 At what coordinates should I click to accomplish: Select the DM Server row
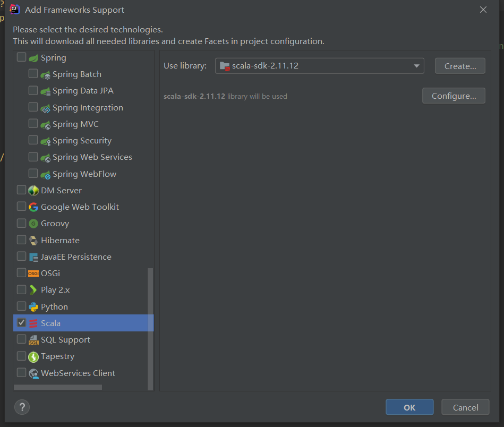pyautogui.click(x=83, y=191)
